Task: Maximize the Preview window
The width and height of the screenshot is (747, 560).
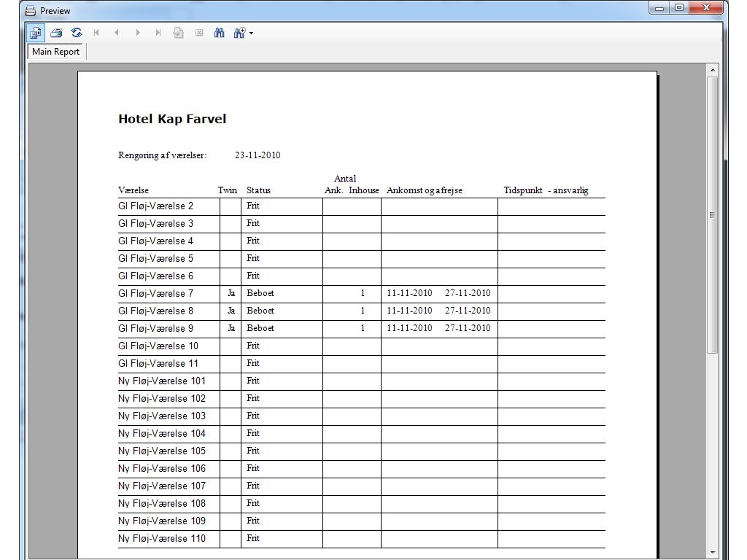Action: (678, 9)
